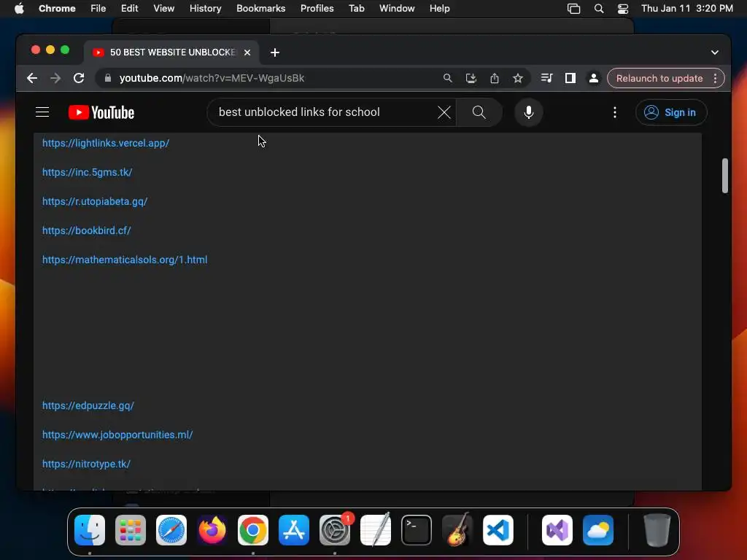Screen dimensions: 747x560
Task: Click the page vertical scrollbar thumb
Action: (724, 176)
